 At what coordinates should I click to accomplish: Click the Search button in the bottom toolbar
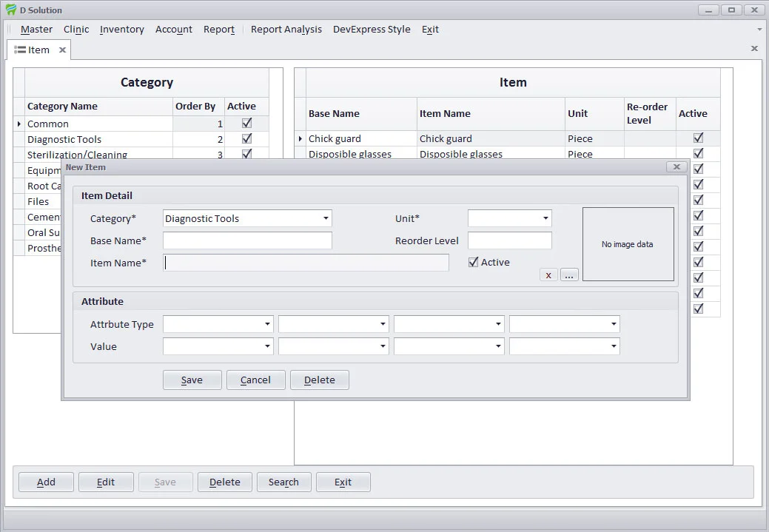pos(283,482)
